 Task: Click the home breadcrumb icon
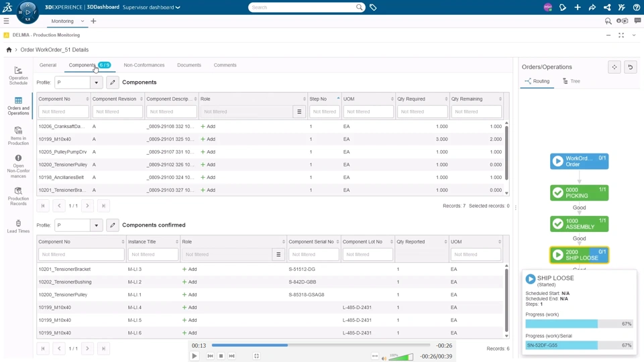tap(9, 50)
